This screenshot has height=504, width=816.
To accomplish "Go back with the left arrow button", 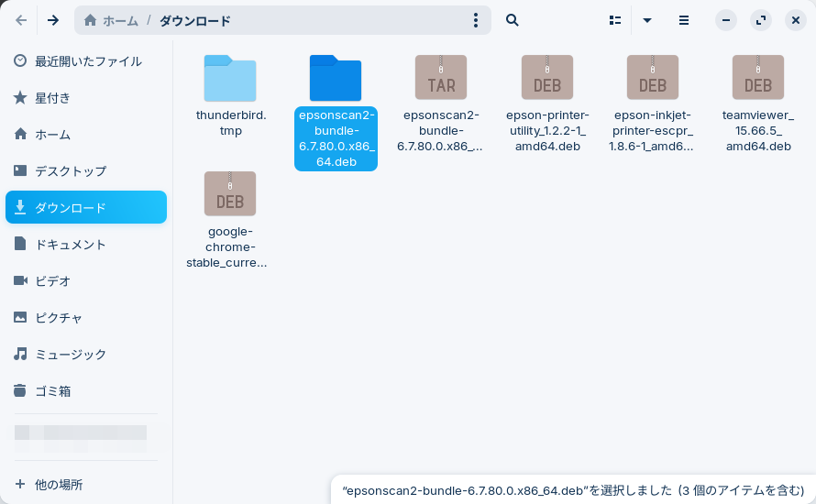I will click(21, 20).
